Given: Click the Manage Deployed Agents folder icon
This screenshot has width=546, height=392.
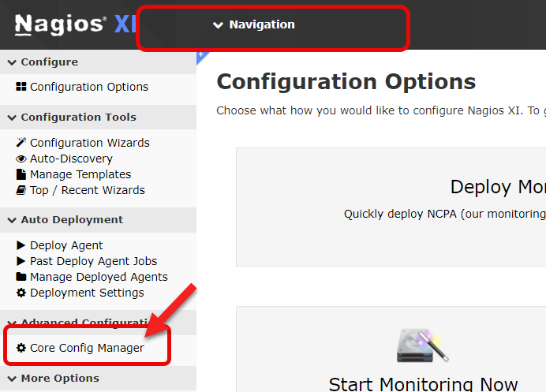Looking at the screenshot, I should coord(21,277).
